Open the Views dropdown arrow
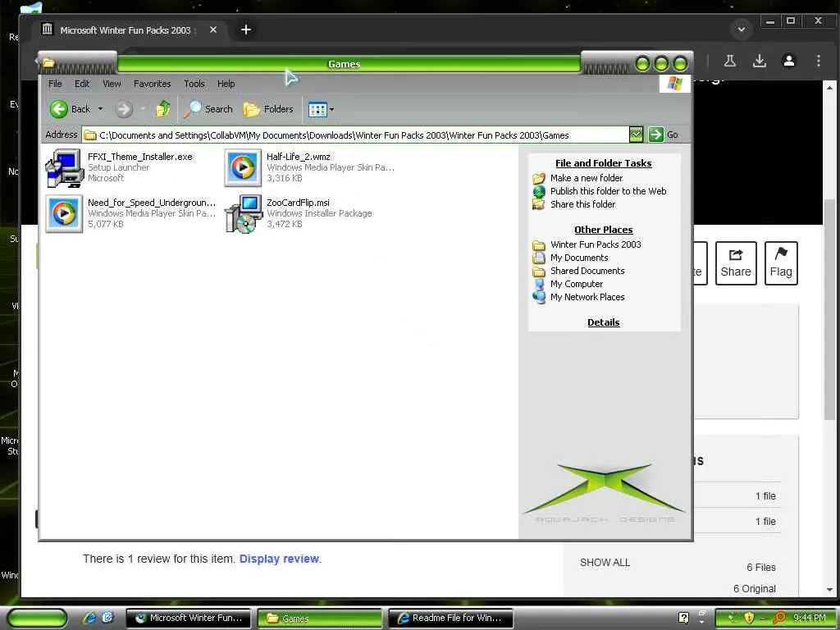The width and height of the screenshot is (840, 630). (x=331, y=110)
